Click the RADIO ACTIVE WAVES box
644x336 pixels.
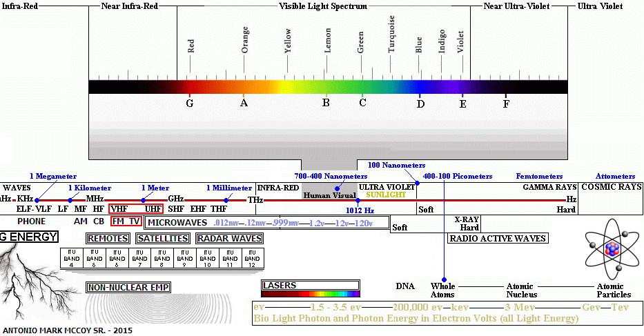498,239
